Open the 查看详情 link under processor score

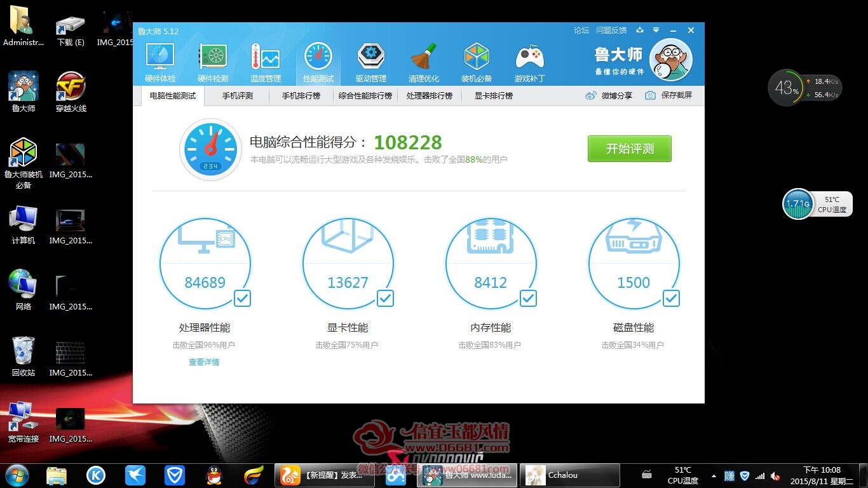pyautogui.click(x=204, y=362)
